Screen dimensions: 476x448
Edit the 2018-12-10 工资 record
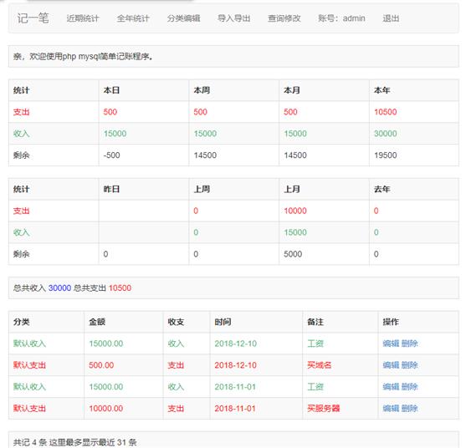click(391, 344)
